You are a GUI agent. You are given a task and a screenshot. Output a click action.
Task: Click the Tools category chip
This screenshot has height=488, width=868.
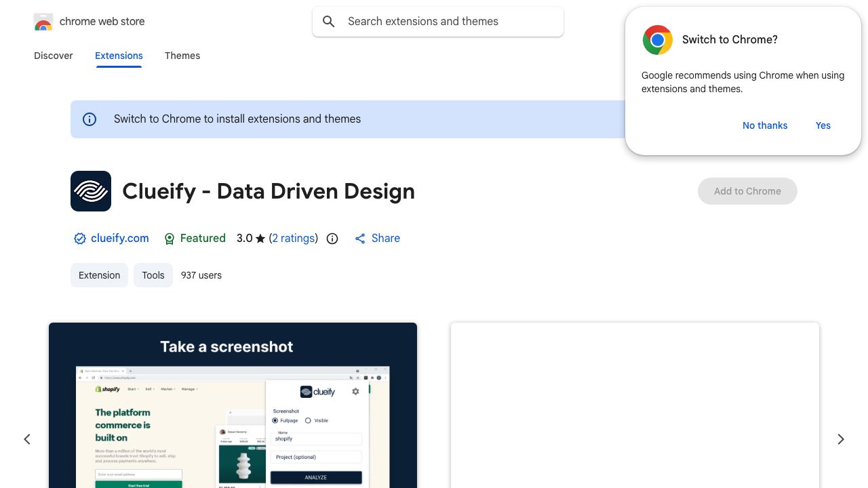153,275
